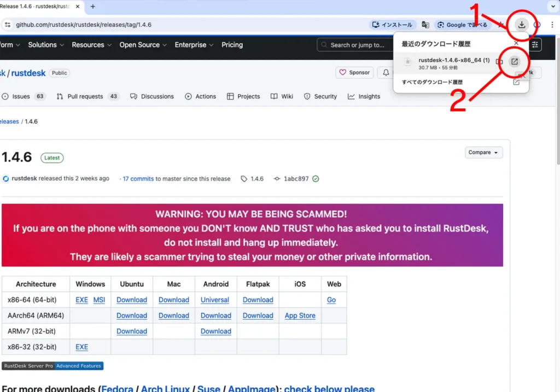Expand the Solutions navigation menu
The image size is (560, 392).
click(x=45, y=45)
